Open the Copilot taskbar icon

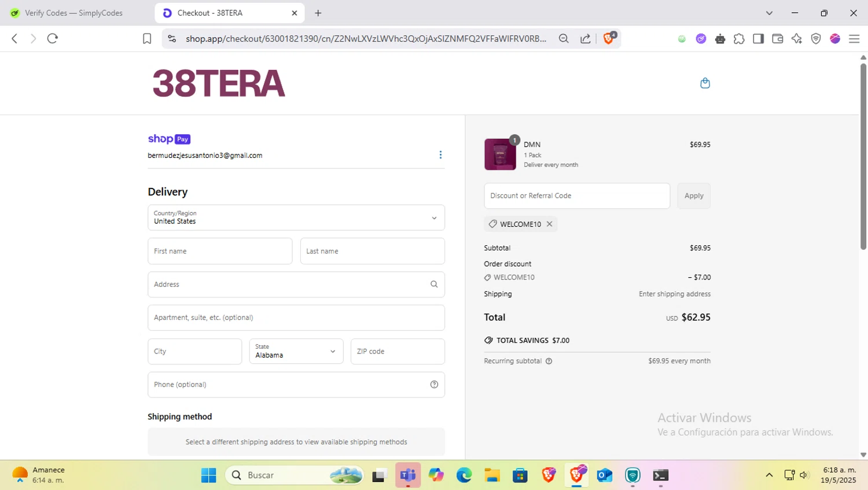click(436, 476)
